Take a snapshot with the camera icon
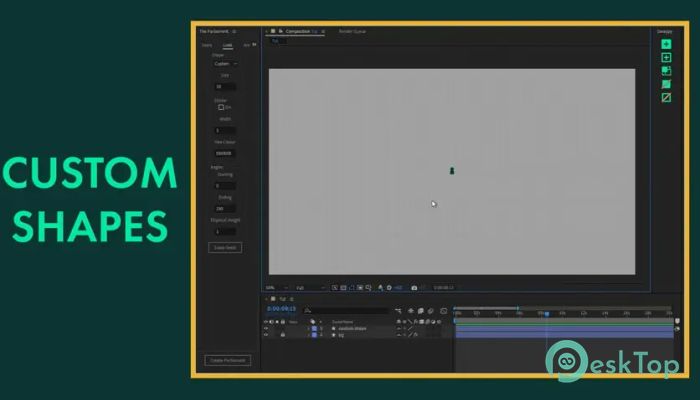The width and height of the screenshot is (700, 400). [414, 288]
